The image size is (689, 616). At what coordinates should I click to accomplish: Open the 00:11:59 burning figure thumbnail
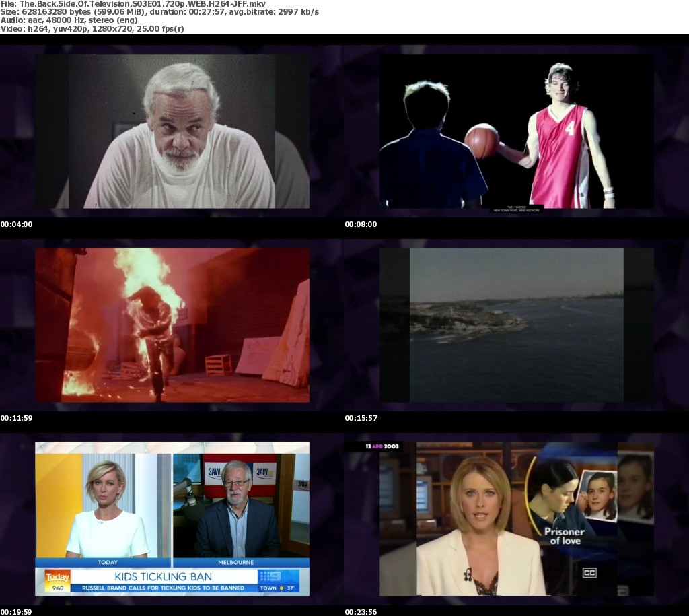coord(172,325)
